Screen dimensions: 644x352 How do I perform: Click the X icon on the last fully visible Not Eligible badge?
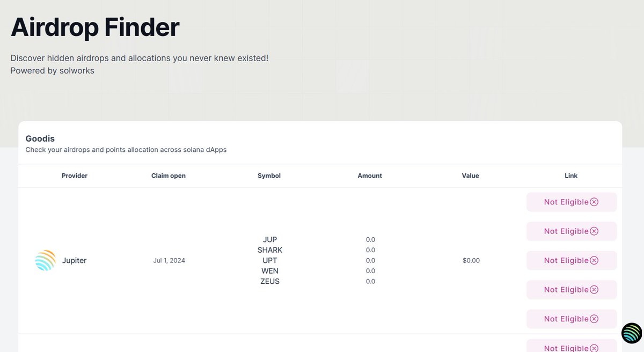tap(594, 319)
